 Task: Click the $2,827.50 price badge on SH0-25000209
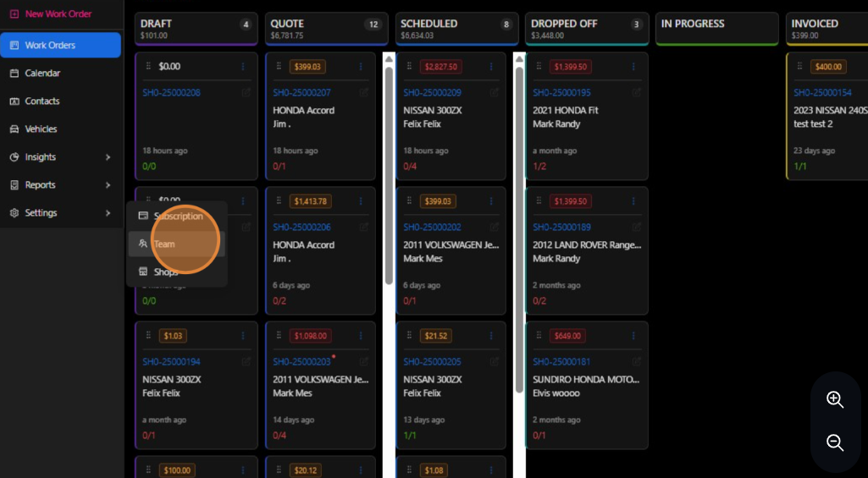point(440,67)
